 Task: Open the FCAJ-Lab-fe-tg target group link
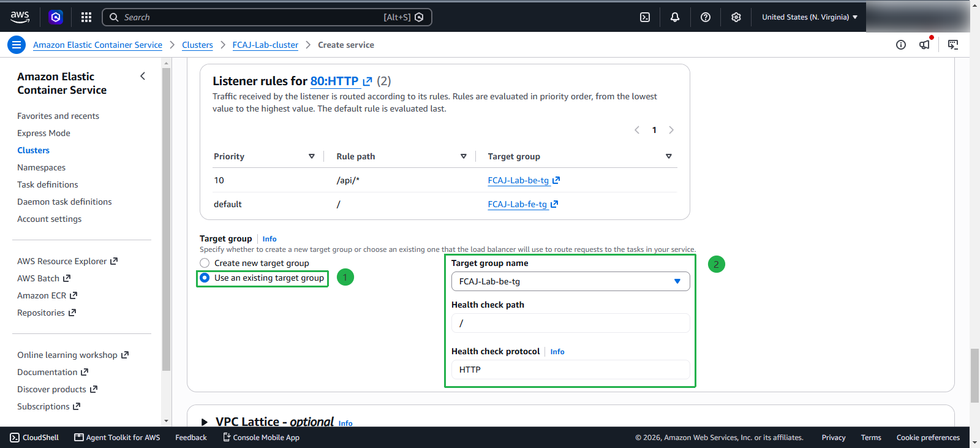[x=523, y=204]
